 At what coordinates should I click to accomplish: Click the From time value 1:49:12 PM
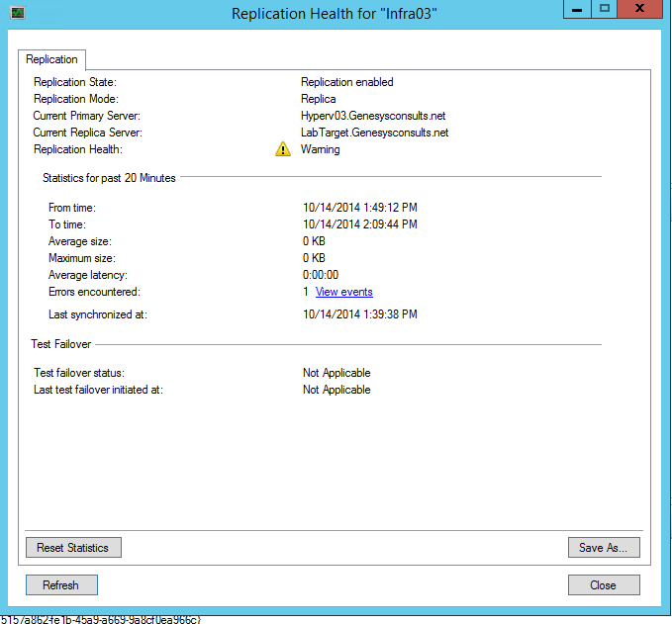tap(359, 208)
